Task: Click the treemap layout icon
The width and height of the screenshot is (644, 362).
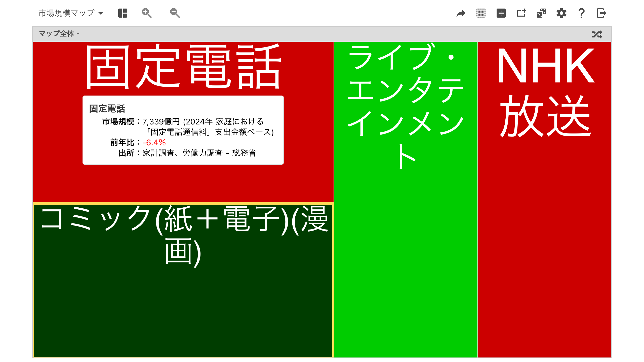Action: [x=123, y=13]
